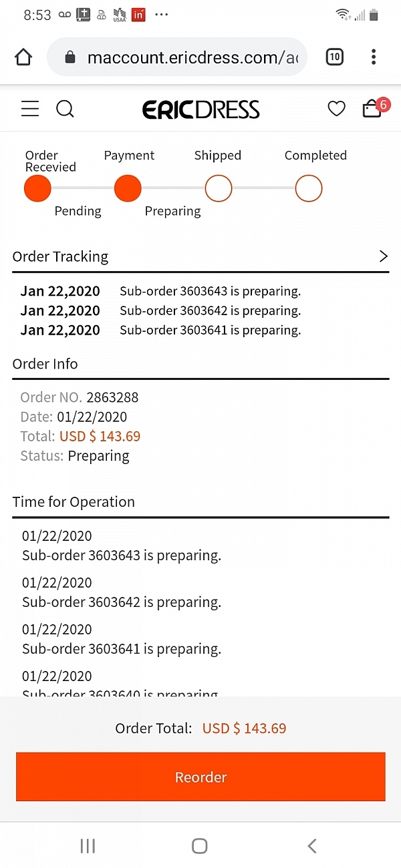Tap the Completed progress step circle
The image size is (401, 868).
(309, 189)
